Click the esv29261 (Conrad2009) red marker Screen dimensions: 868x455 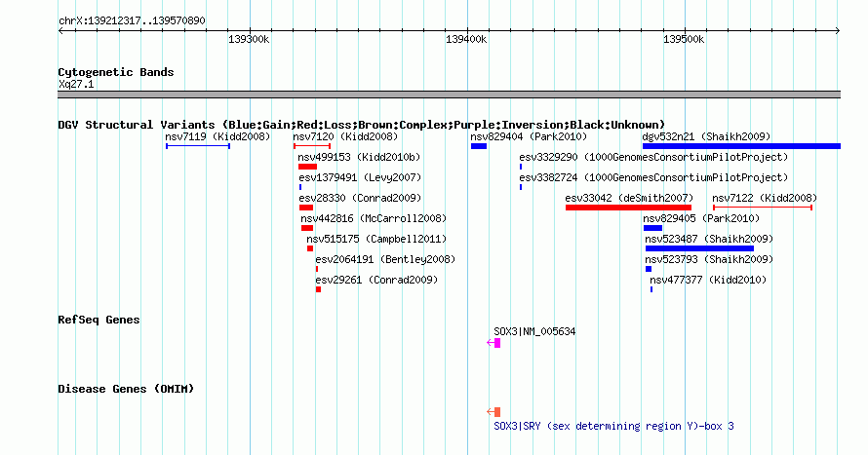click(x=318, y=289)
